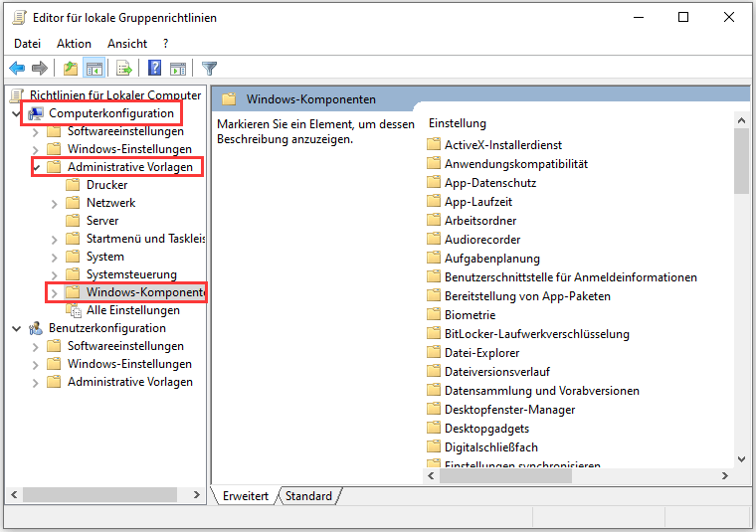The height and width of the screenshot is (532, 756).
Task: Open the Ansicht menu
Action: click(x=127, y=44)
